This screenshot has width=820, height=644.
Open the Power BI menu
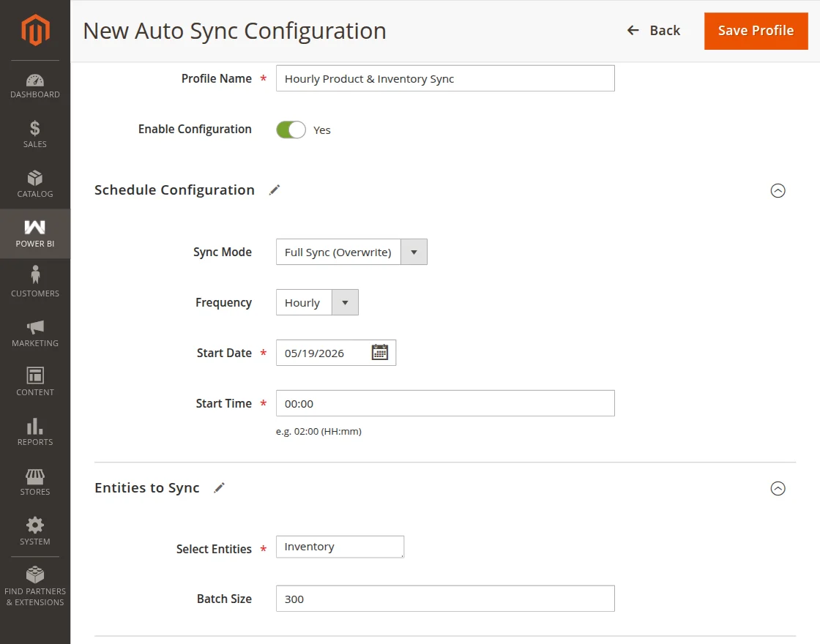point(35,233)
